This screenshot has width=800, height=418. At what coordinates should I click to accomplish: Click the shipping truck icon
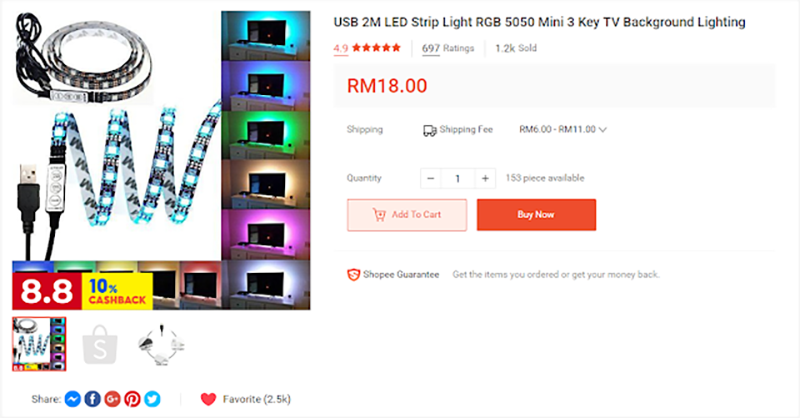click(x=430, y=131)
